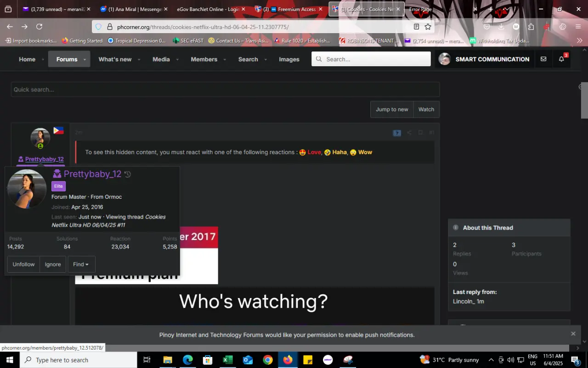The image size is (588, 368).
Task: Dismiss the push notification permission banner
Action: 573,333
